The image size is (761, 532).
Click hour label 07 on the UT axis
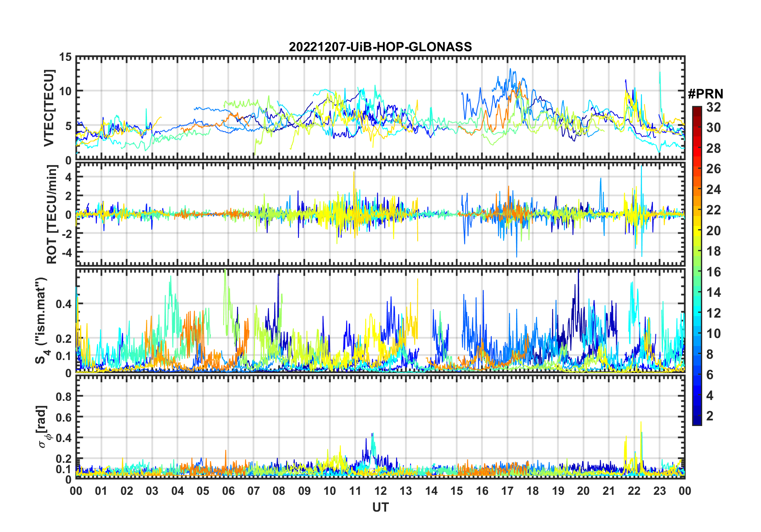point(254,491)
